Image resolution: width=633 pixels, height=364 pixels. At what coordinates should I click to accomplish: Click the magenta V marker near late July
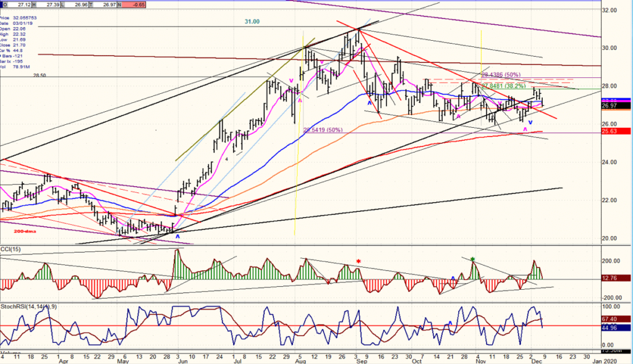[x=291, y=81]
